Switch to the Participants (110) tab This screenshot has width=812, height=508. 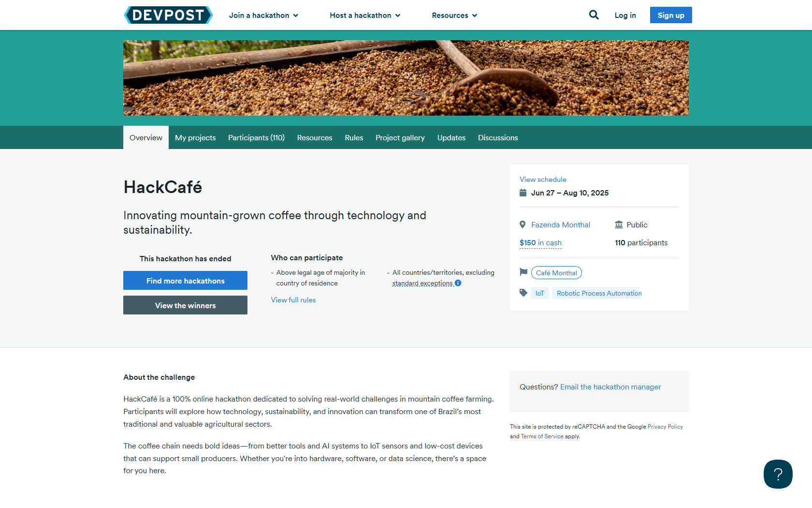tap(256, 138)
